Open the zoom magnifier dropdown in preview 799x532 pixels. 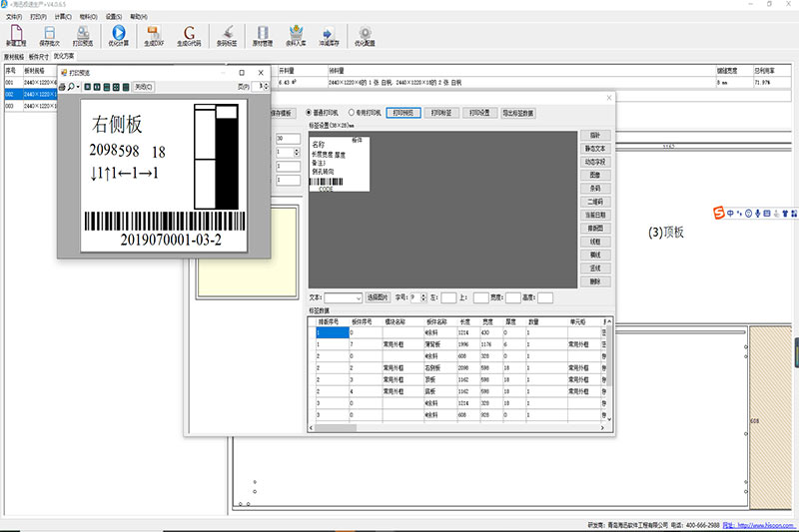coord(76,88)
